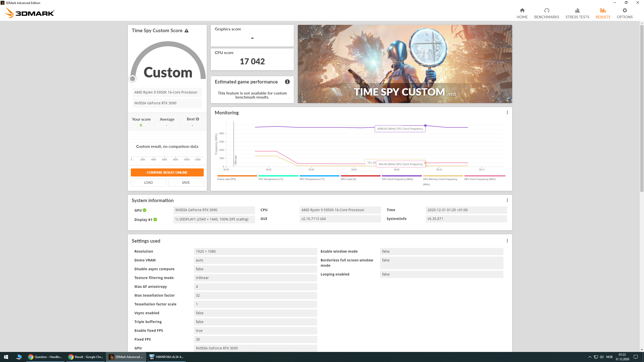Toggle Frame rate (FPS) legend series
Screen dimensions: 644x362
pyautogui.click(x=237, y=178)
